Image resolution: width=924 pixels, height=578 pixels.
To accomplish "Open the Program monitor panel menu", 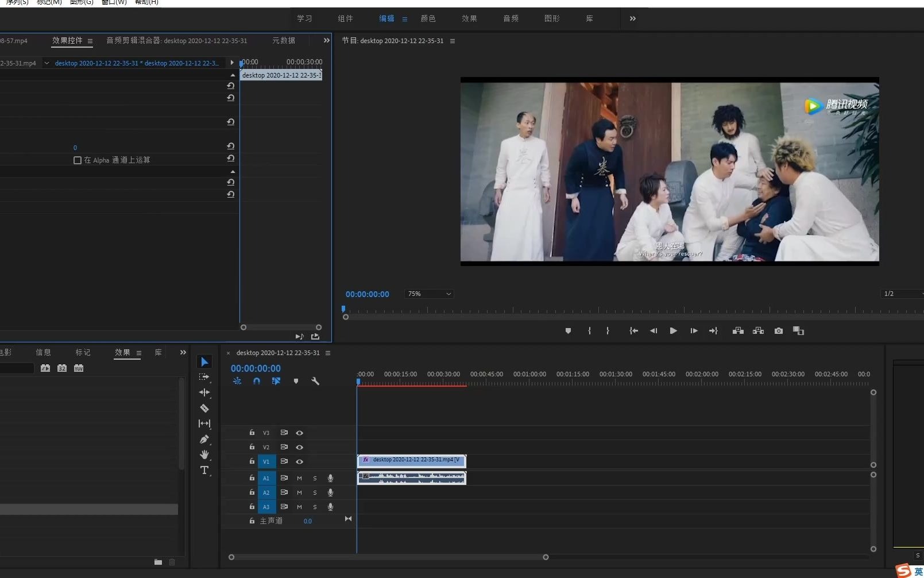I will (453, 41).
